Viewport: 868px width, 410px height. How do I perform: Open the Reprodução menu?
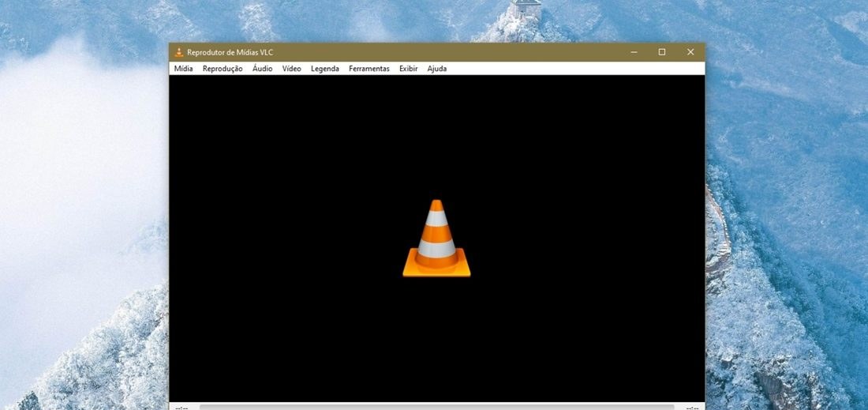click(x=223, y=69)
